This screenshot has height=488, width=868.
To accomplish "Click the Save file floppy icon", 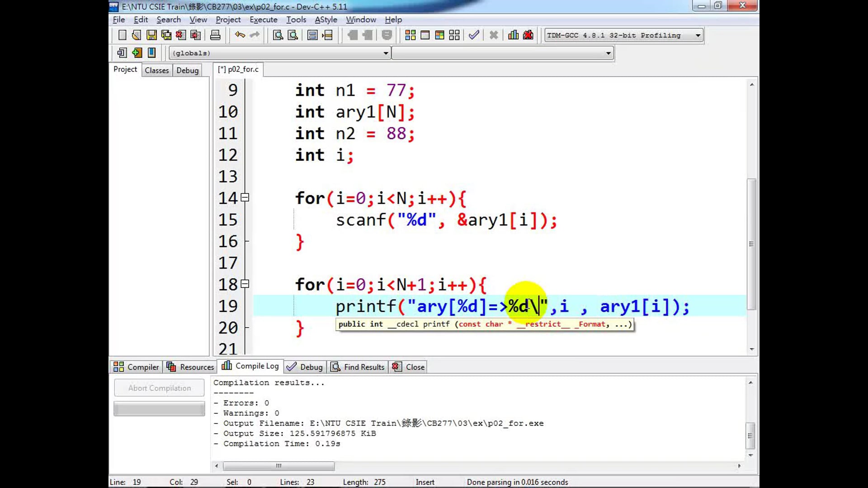I will [x=151, y=35].
